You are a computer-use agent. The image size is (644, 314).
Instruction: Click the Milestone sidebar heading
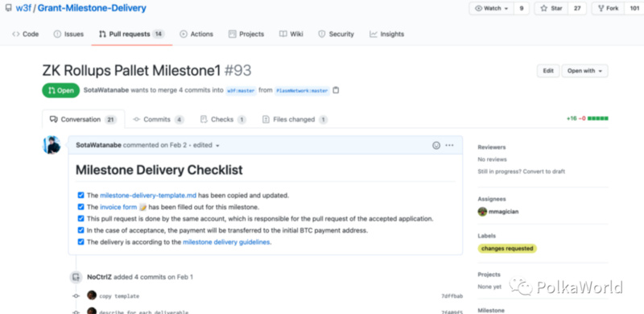491,311
